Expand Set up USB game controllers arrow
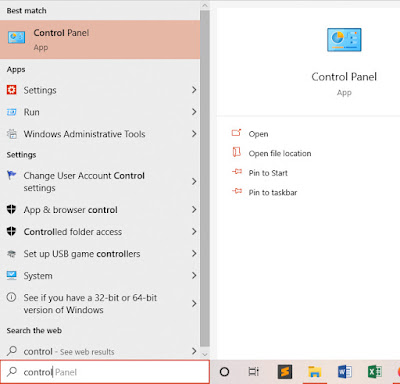 [x=194, y=254]
